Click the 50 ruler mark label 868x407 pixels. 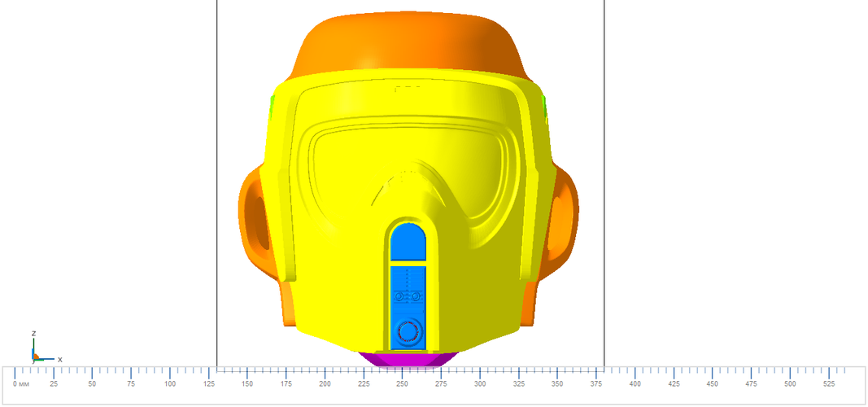[x=92, y=384]
